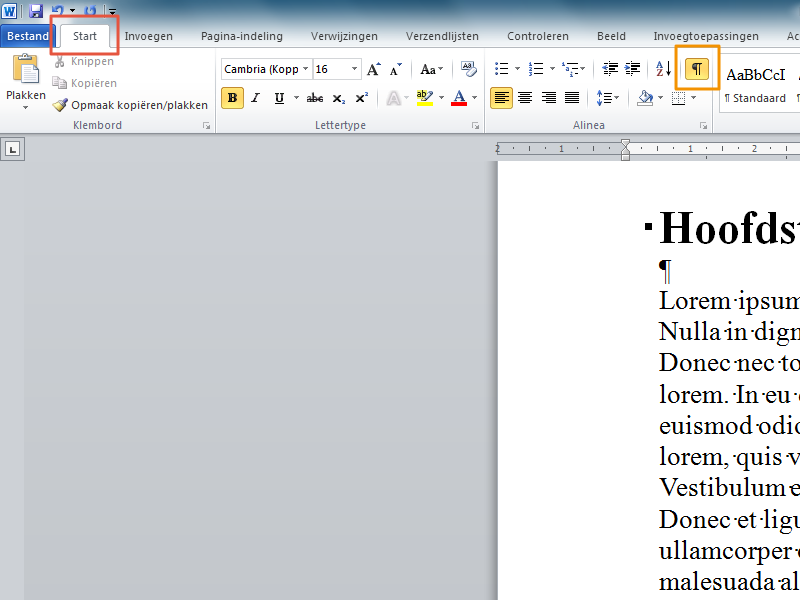Screen dimensions: 800x600
Task: Hide paragraph marks with the ¶ button
Action: click(697, 68)
